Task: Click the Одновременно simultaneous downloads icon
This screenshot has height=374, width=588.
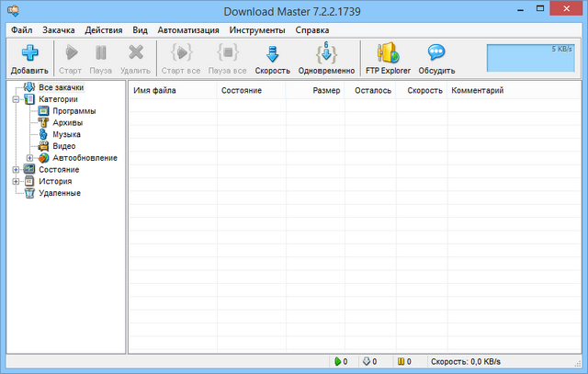Action: coord(326,53)
